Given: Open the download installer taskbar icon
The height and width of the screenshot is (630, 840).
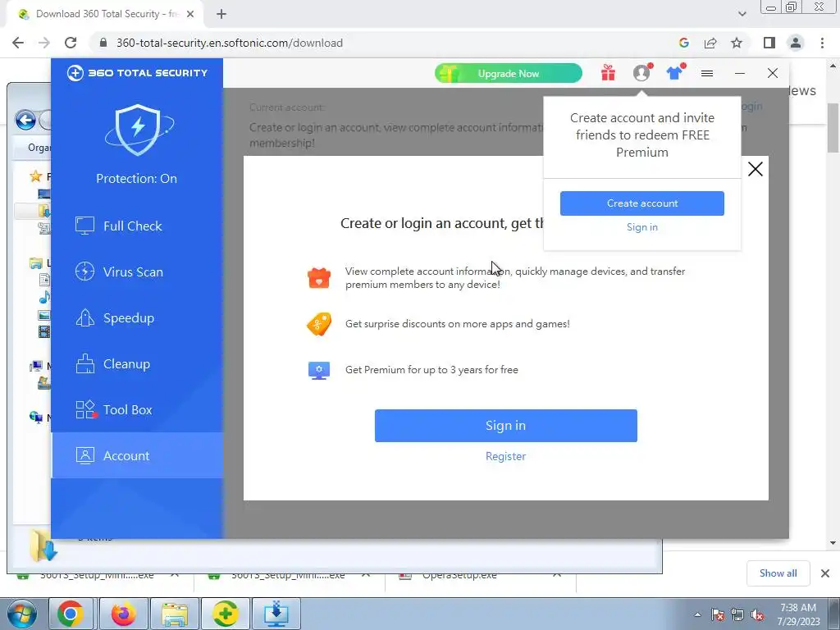Looking at the screenshot, I should [x=276, y=614].
